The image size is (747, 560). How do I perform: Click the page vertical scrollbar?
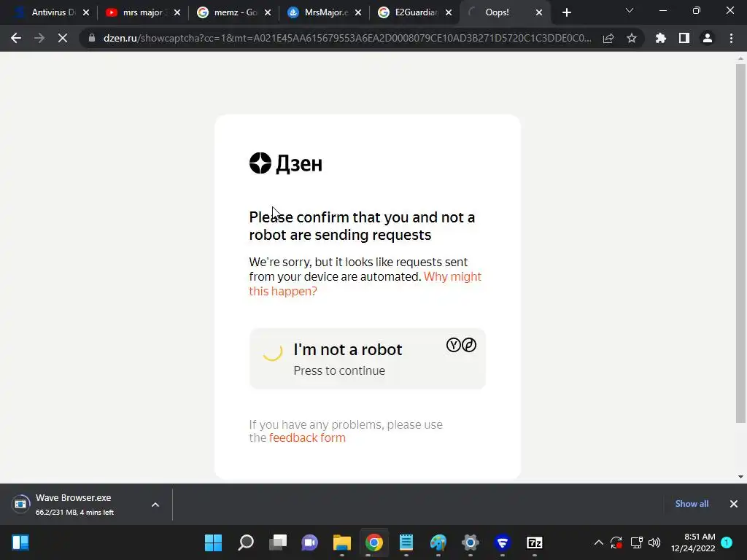point(740,243)
